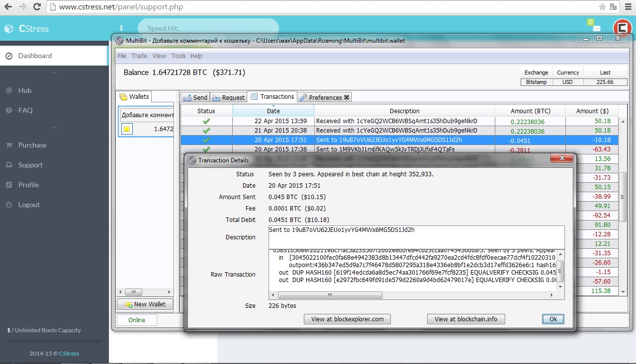Sort transactions by Date column
The width and height of the screenshot is (636, 364).
point(273,111)
